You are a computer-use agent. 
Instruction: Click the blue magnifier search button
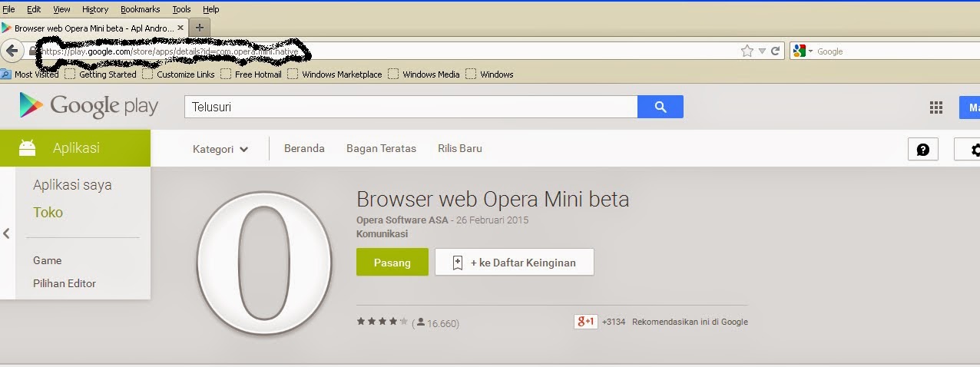(661, 107)
